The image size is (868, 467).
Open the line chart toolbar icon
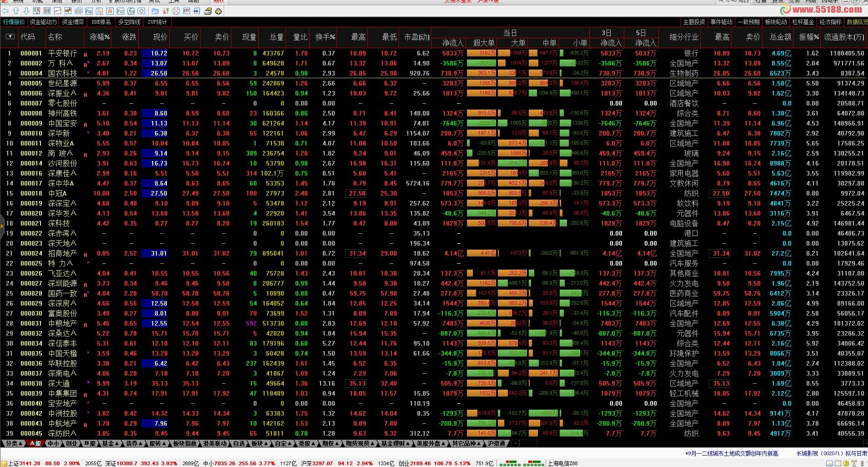(x=57, y=11)
